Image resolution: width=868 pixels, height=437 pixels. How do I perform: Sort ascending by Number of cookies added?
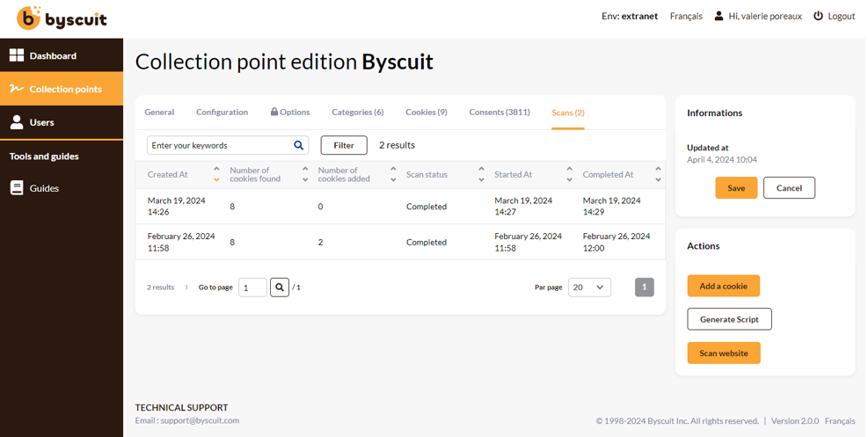(393, 170)
